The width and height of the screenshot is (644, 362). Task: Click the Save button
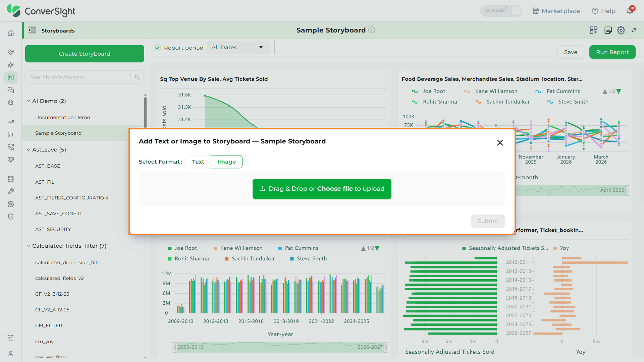571,52
